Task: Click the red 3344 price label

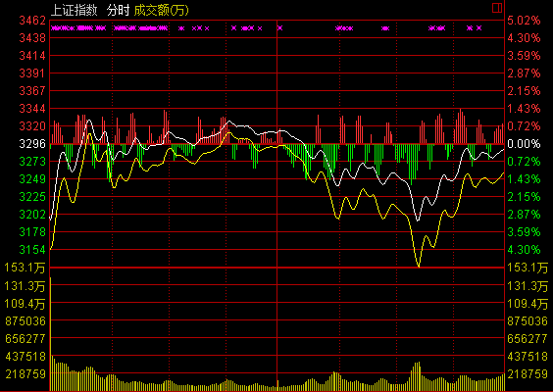Action: click(x=32, y=109)
